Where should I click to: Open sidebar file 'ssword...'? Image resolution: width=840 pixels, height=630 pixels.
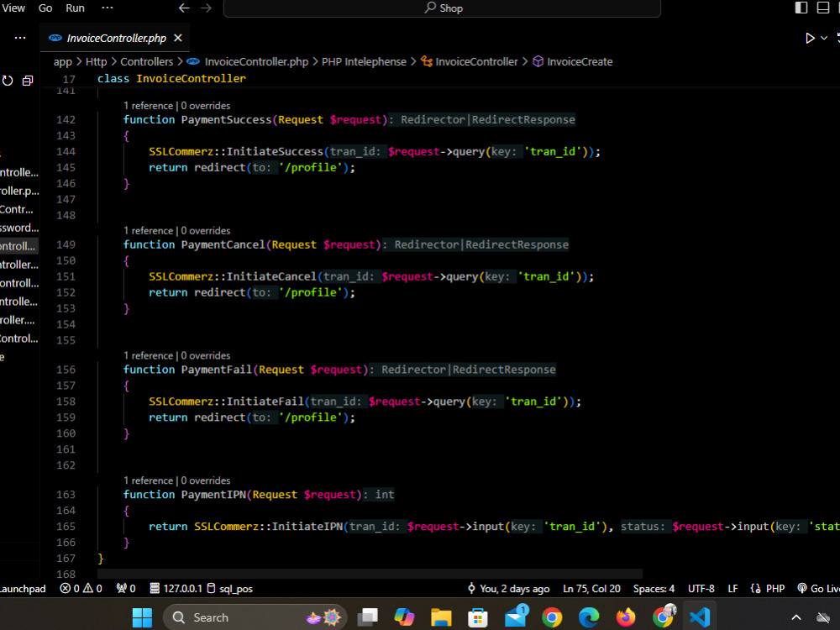18,228
